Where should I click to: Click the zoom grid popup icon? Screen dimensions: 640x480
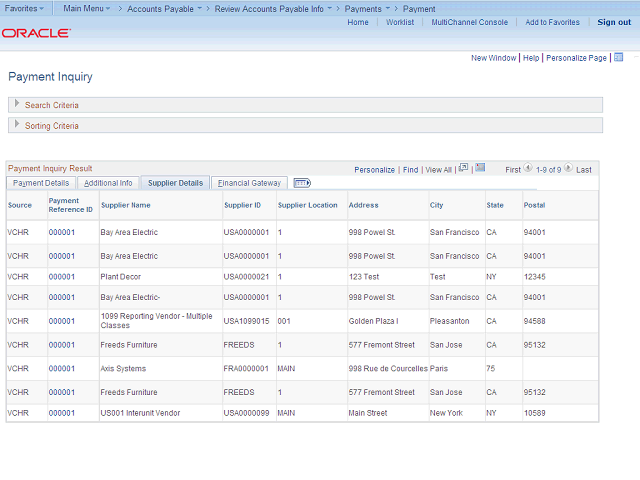pos(463,169)
